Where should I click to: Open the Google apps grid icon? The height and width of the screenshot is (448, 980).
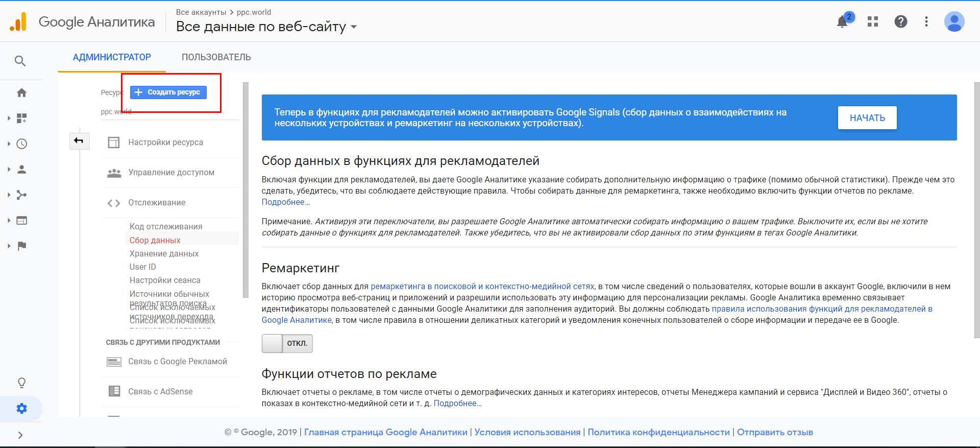coord(873,21)
